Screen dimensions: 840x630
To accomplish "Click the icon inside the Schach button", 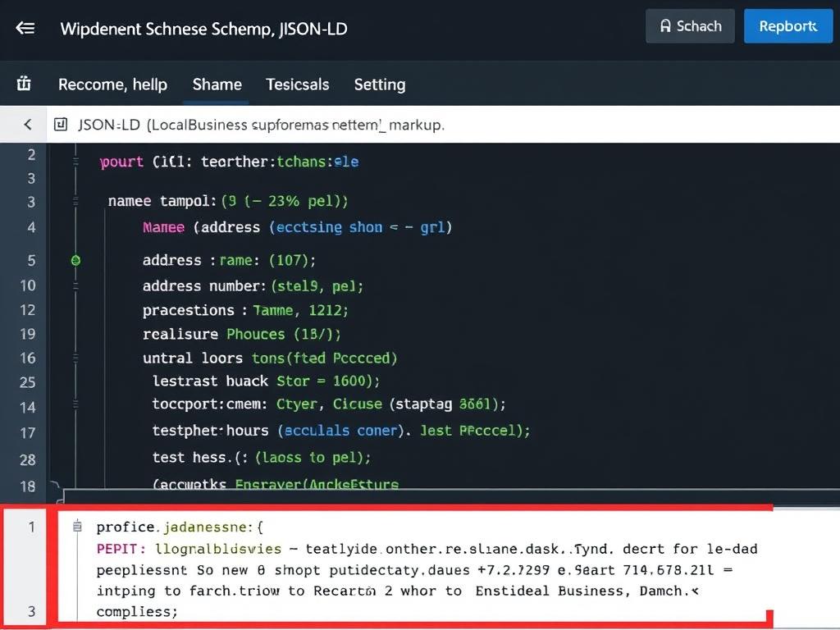I will [665, 26].
